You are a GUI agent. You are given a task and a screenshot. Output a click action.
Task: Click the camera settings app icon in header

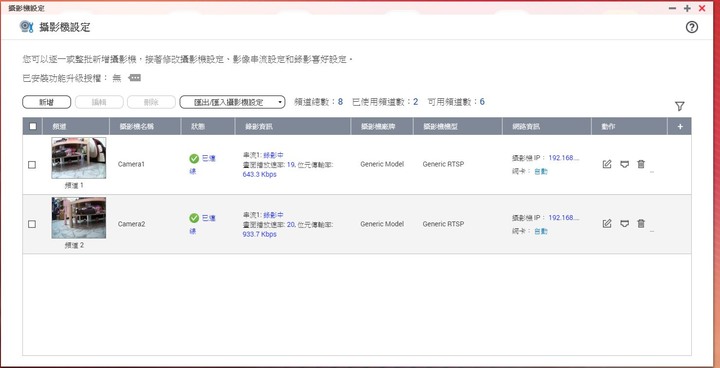pos(27,27)
